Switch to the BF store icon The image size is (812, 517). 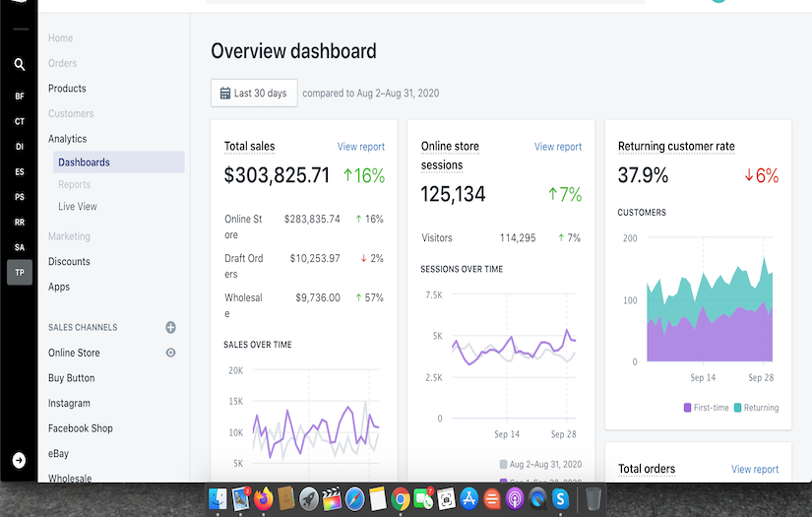[19, 97]
